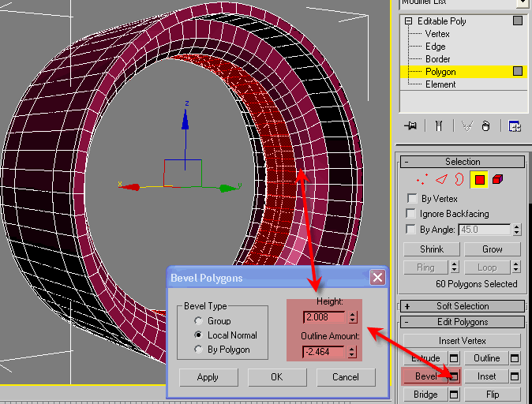Select Element in modifier stack
This screenshot has height=404, width=532.
[x=440, y=84]
